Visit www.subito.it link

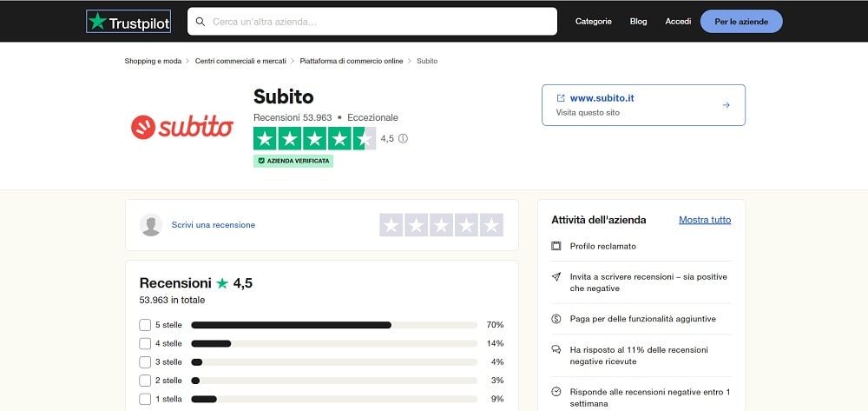[602, 98]
